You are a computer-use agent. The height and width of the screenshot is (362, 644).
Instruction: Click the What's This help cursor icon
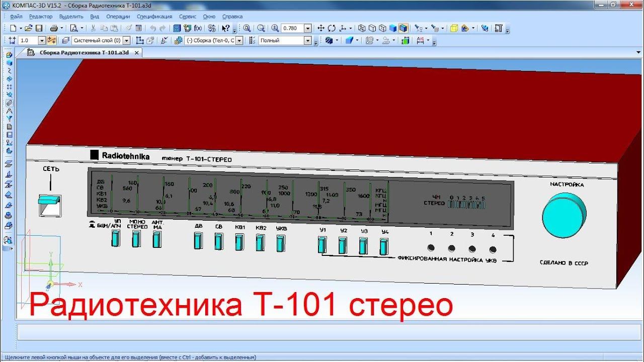coord(226,28)
